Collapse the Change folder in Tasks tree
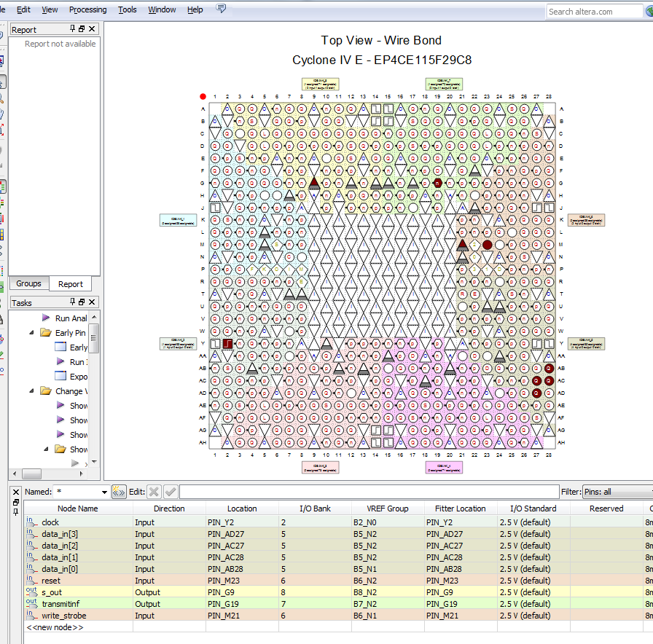653x644 pixels. (x=32, y=391)
